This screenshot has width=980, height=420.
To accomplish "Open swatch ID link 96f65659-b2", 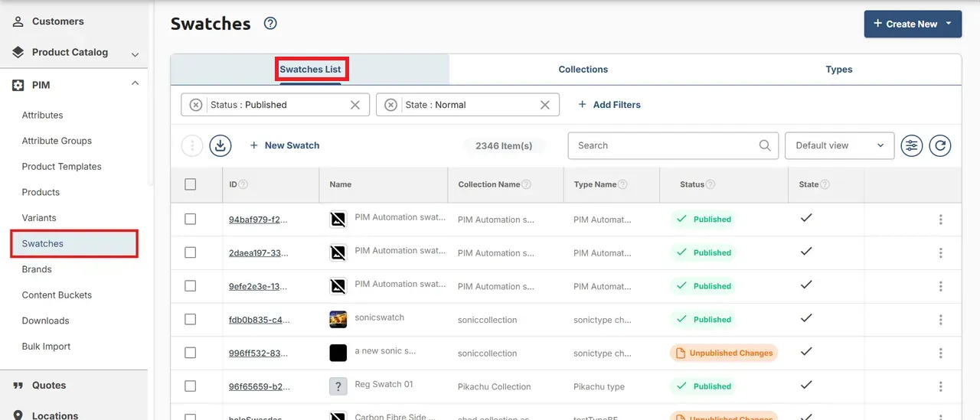I will pyautogui.click(x=259, y=386).
